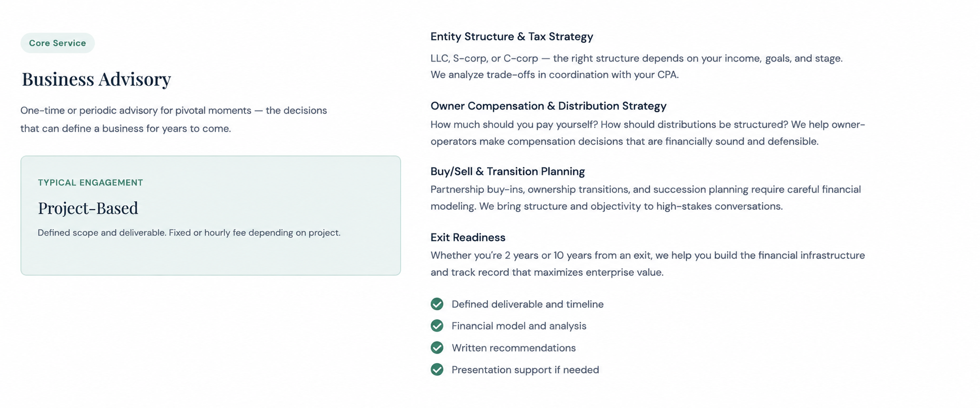Click Owner Compensation & Distribution Strategy heading
The width and height of the screenshot is (980, 408).
[x=548, y=106]
